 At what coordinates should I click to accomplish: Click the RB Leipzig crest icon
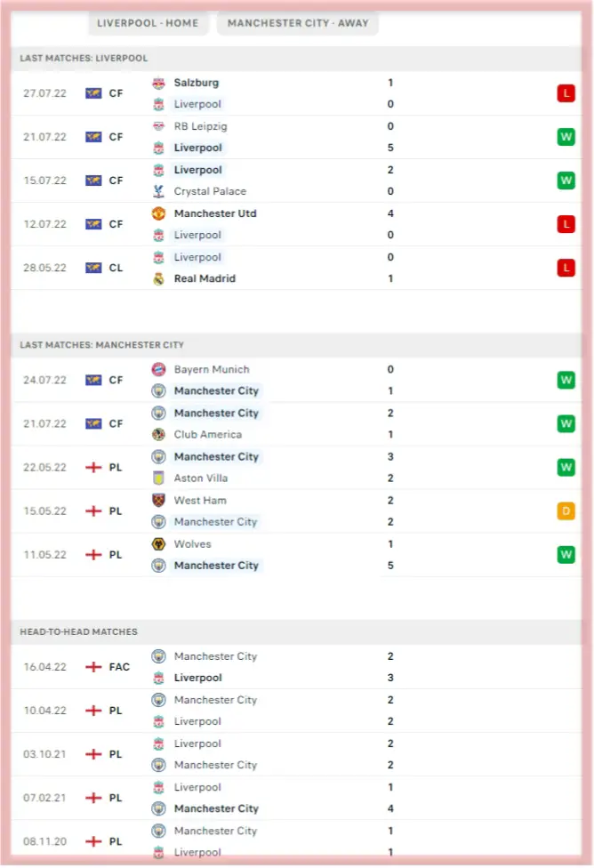coord(158,126)
